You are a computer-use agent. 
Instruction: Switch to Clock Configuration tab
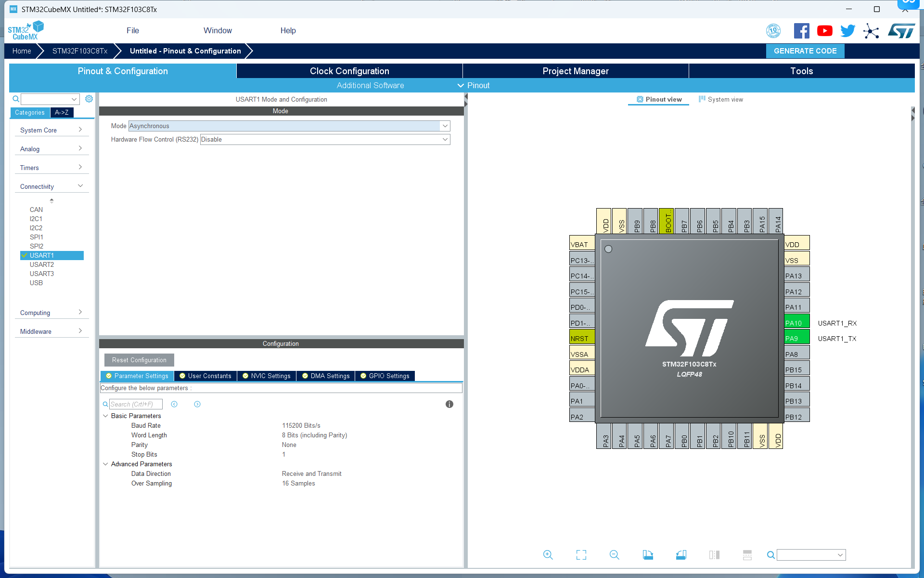click(349, 71)
